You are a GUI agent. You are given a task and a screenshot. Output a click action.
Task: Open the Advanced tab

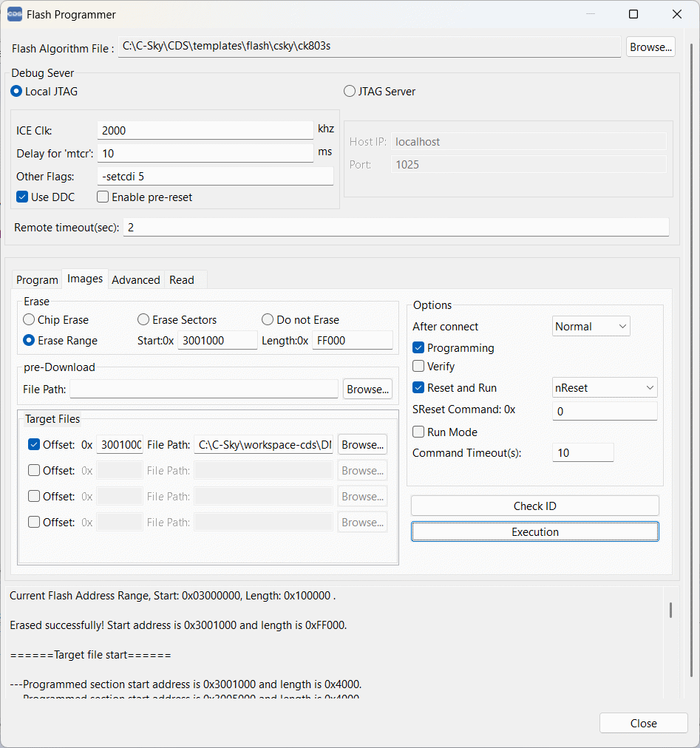coord(135,280)
